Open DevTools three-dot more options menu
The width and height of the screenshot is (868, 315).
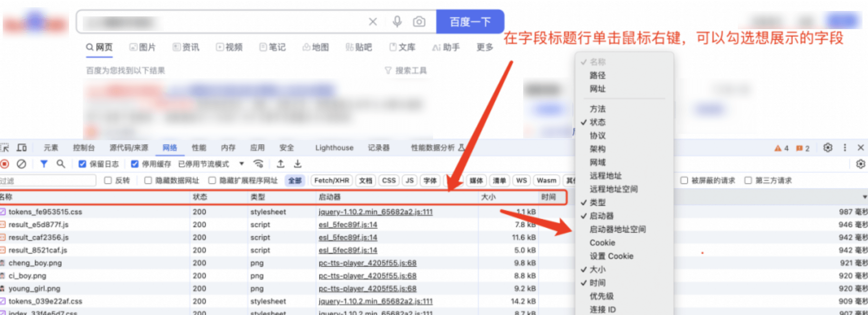(x=845, y=147)
